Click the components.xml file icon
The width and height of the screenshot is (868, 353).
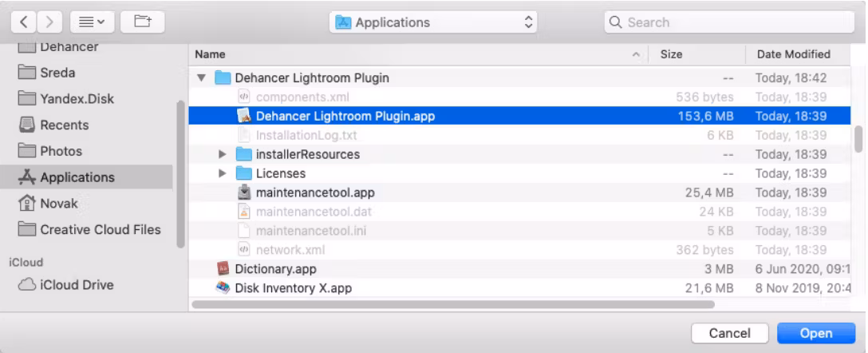(244, 97)
